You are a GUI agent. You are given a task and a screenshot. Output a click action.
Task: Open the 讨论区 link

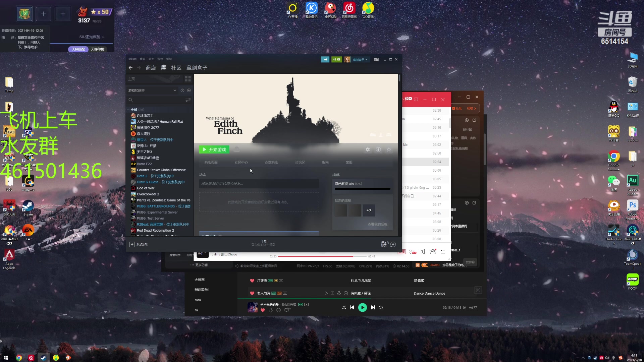click(300, 162)
